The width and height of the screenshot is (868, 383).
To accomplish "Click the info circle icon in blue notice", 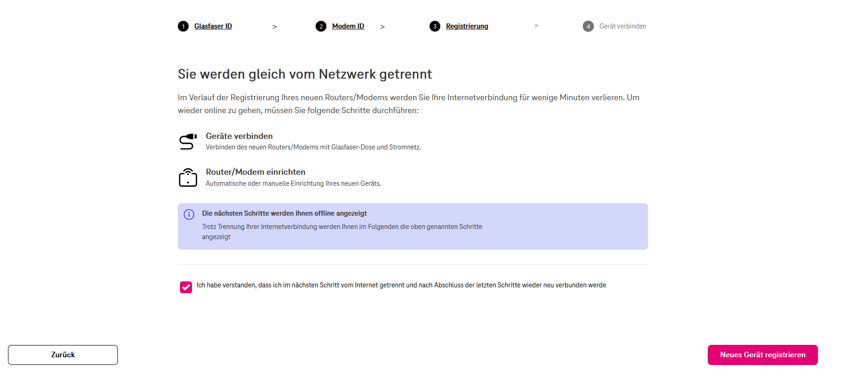I will [189, 214].
